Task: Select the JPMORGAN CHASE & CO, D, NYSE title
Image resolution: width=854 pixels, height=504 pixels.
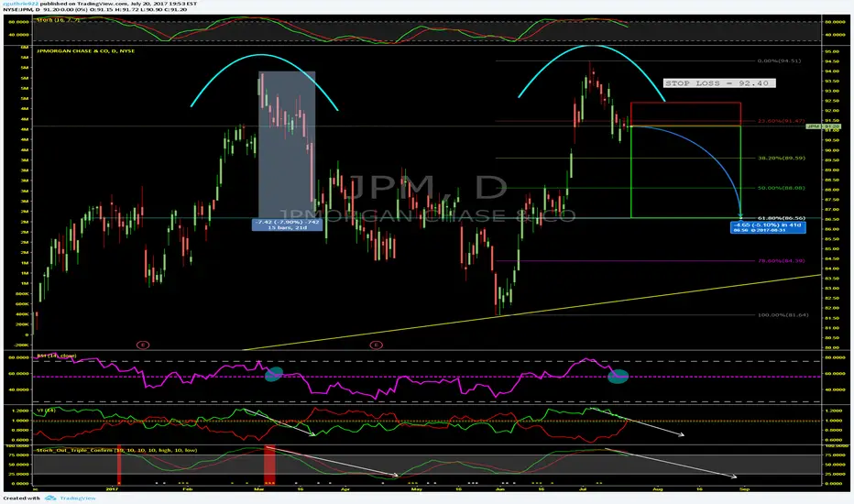Action: coord(85,50)
